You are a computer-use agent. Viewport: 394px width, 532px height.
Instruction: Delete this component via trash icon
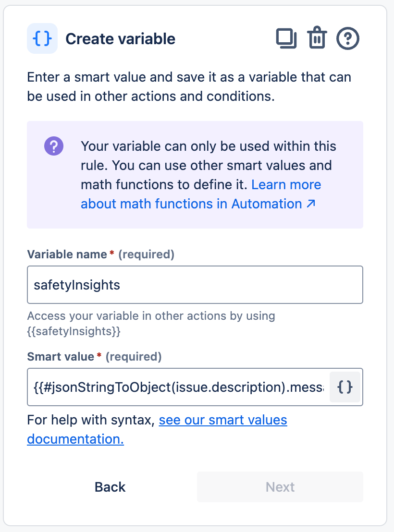[317, 38]
